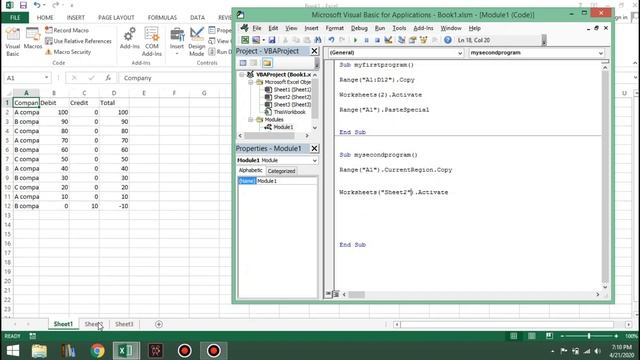Click the Save icon in Excel quick access
This screenshot has height=360, width=640.
[x=23, y=5]
